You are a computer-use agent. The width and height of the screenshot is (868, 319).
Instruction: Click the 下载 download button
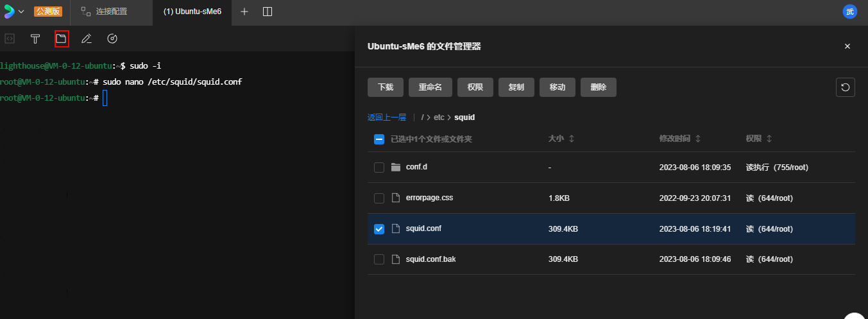(386, 87)
